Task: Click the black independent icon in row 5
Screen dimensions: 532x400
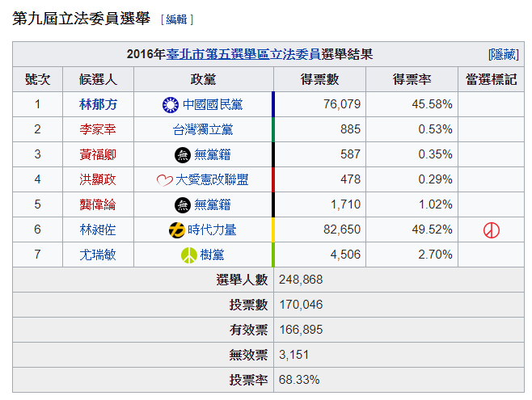Action: point(183,205)
